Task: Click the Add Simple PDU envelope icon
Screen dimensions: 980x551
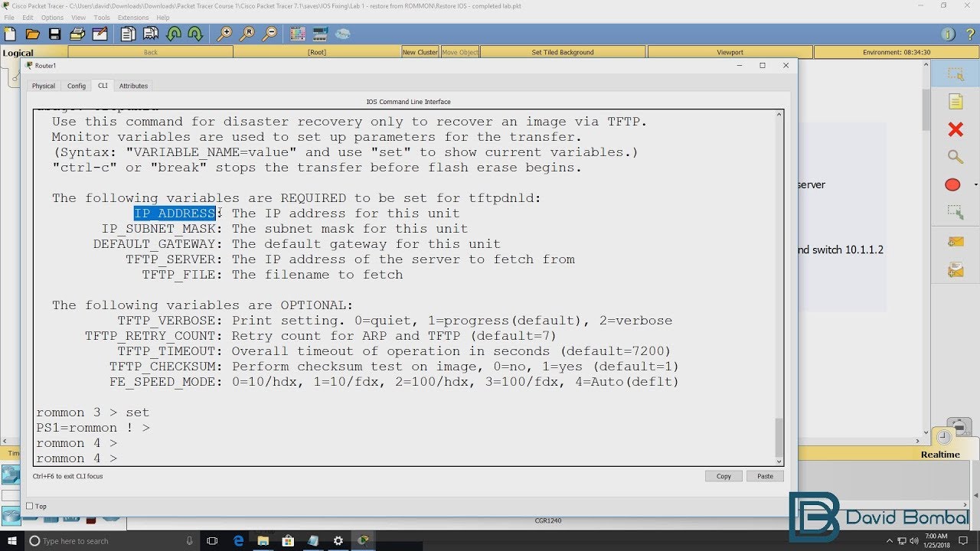Action: 955,241
